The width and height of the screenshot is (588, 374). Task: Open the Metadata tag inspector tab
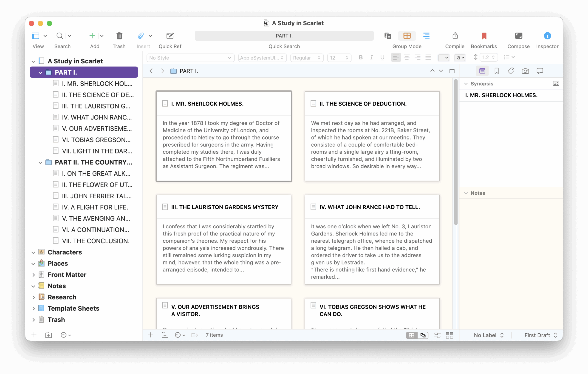[x=511, y=71]
